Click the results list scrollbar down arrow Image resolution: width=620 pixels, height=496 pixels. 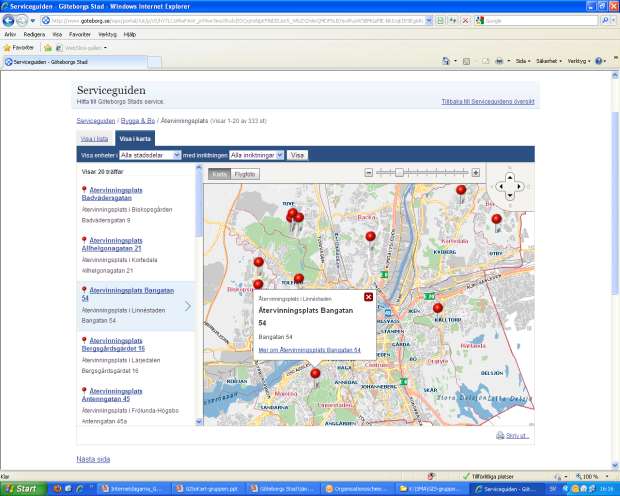pyautogui.click(x=199, y=422)
